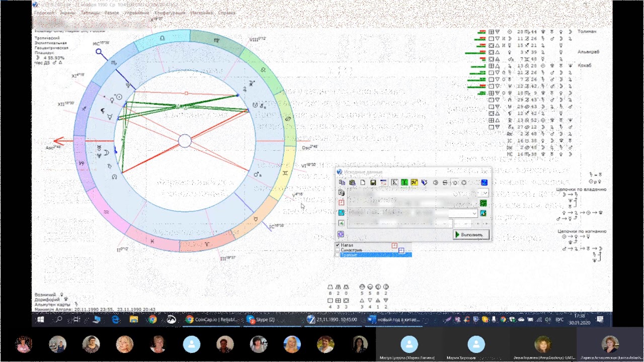Click the crossed round clock icon in dialog toolbar
The height and width of the screenshot is (362, 644).
click(x=445, y=183)
